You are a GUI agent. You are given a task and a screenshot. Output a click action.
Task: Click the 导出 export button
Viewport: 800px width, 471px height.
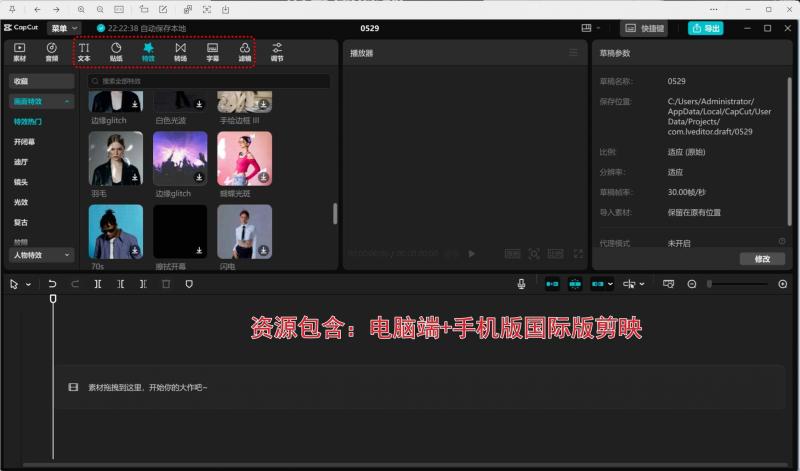point(706,28)
